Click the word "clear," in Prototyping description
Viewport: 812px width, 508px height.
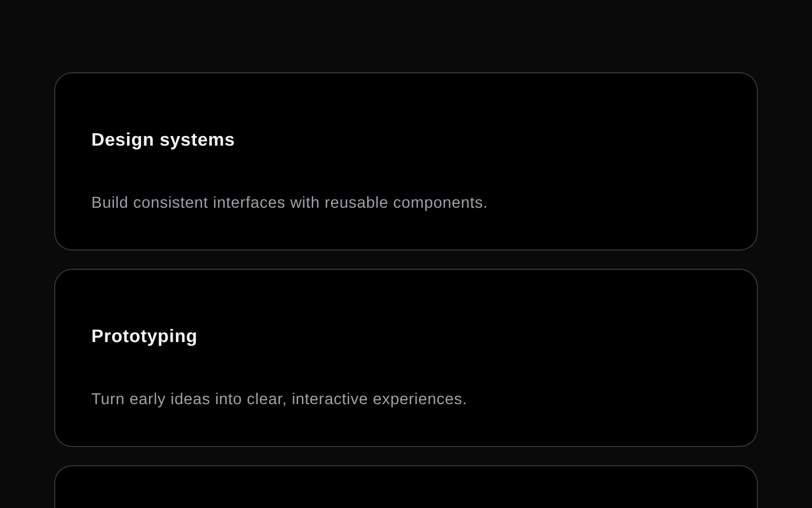(x=267, y=398)
